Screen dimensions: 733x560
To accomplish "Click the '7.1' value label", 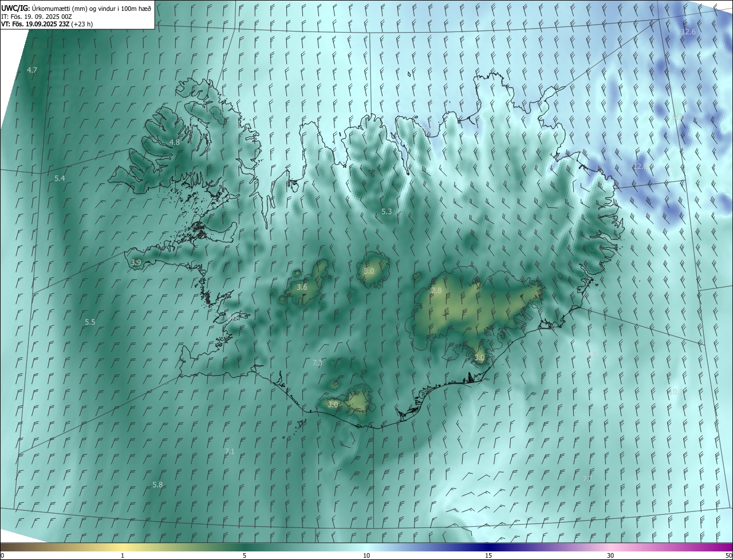I will [x=230, y=451].
